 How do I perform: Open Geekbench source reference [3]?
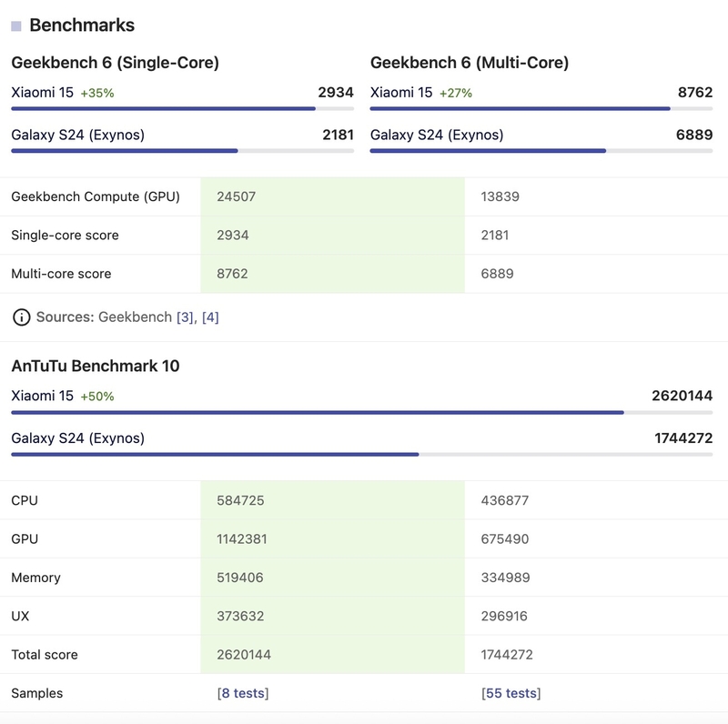pos(185,317)
